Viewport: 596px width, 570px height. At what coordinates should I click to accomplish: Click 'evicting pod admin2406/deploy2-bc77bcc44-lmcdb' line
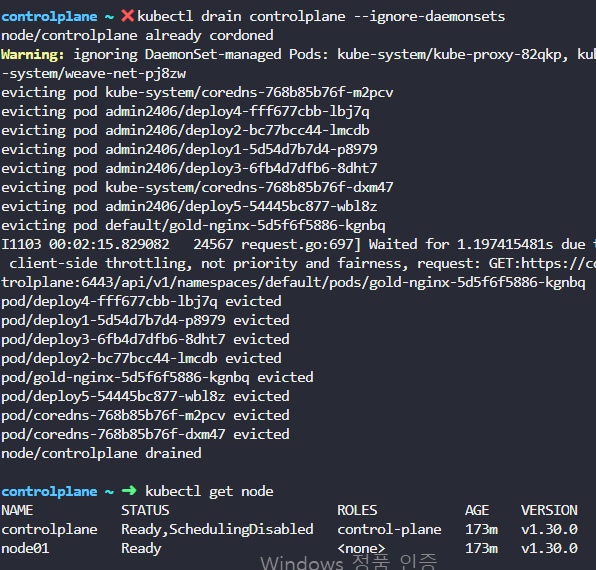tap(185, 131)
